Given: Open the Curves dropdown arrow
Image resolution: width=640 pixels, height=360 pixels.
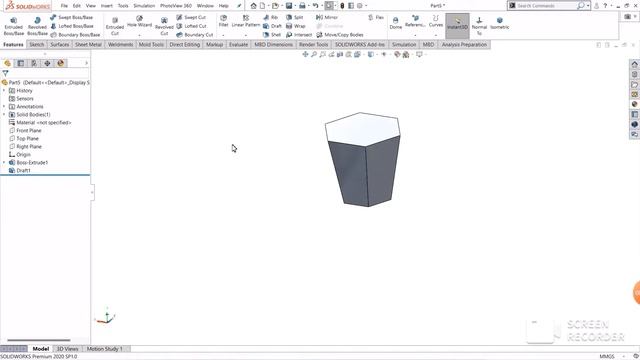Looking at the screenshot, I should tap(436, 35).
